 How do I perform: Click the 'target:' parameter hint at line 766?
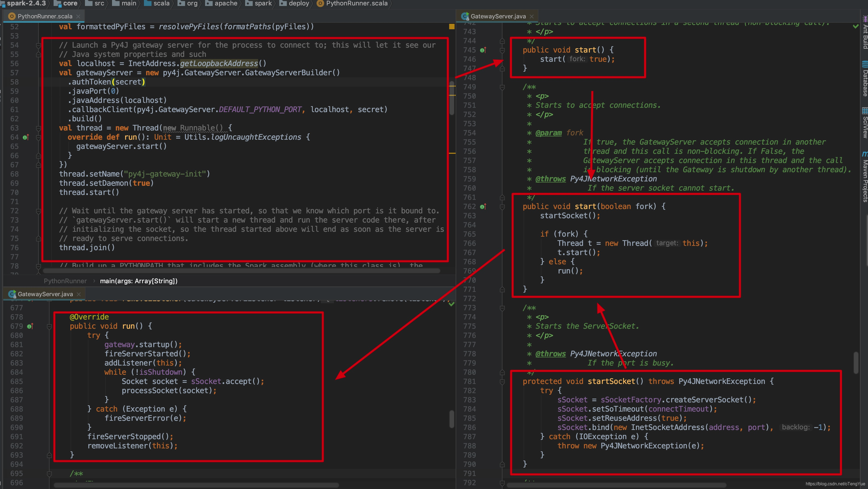(667, 243)
